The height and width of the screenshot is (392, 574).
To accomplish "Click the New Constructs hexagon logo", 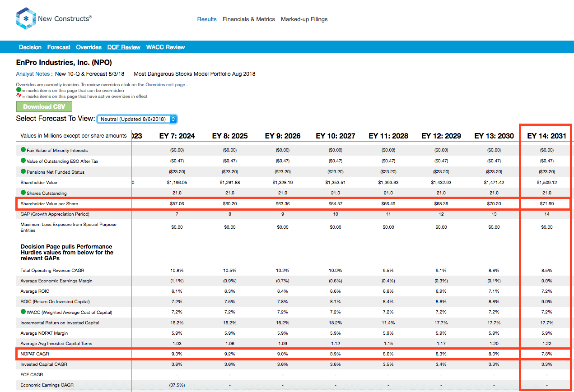I will pyautogui.click(x=26, y=19).
